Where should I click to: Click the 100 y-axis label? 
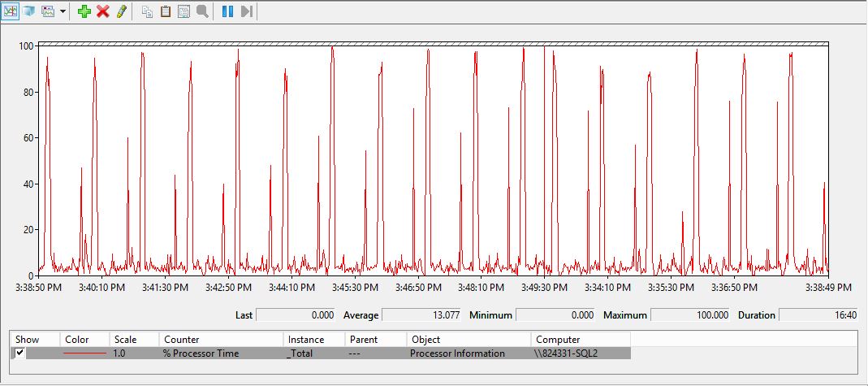point(27,46)
